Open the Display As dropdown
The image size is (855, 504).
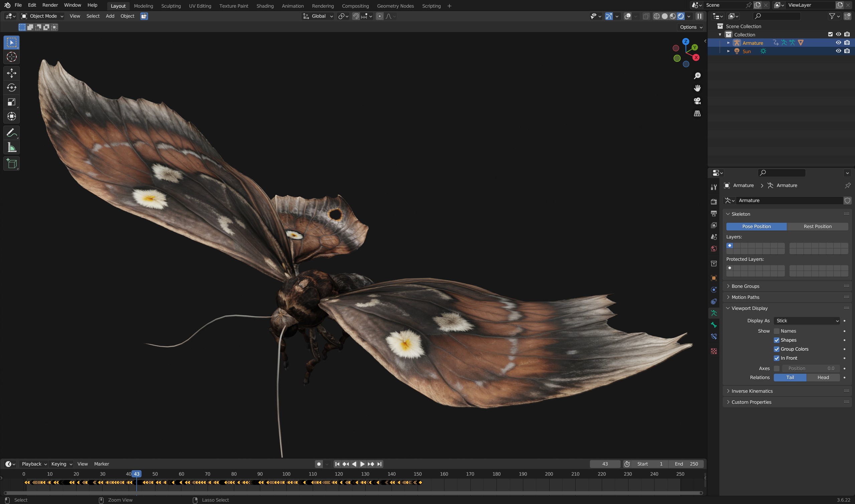pos(807,321)
